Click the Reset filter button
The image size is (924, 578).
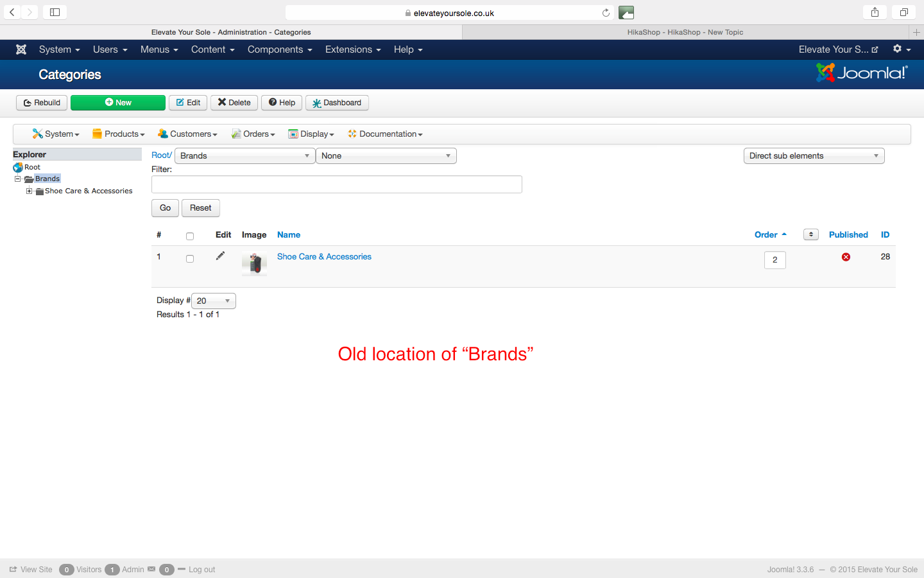tap(201, 208)
